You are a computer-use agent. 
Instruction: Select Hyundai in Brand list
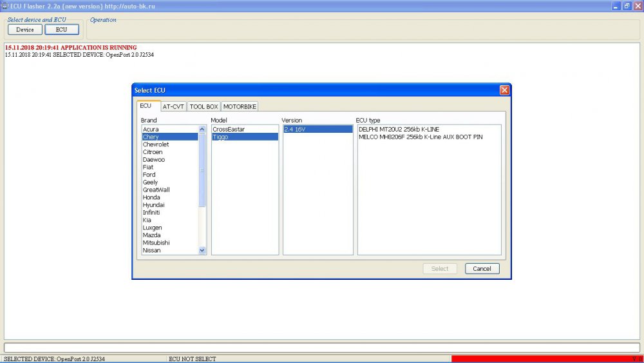[153, 205]
